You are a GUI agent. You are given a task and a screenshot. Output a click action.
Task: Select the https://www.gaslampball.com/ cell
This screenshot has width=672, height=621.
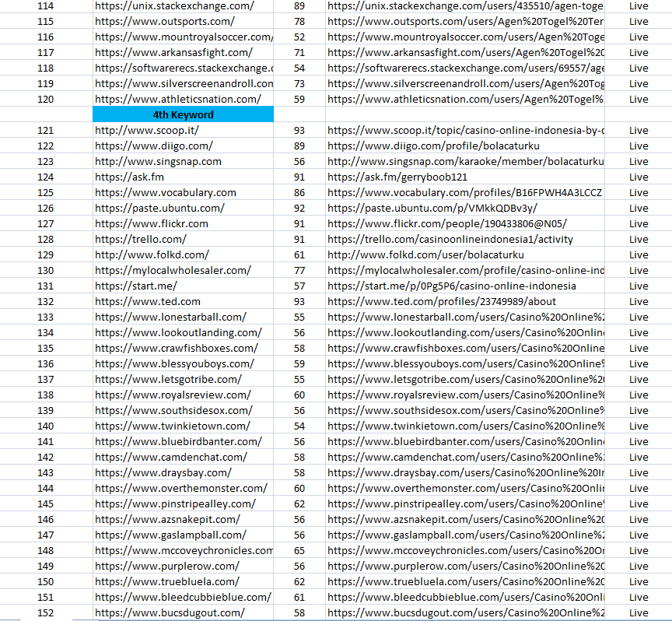point(183,535)
